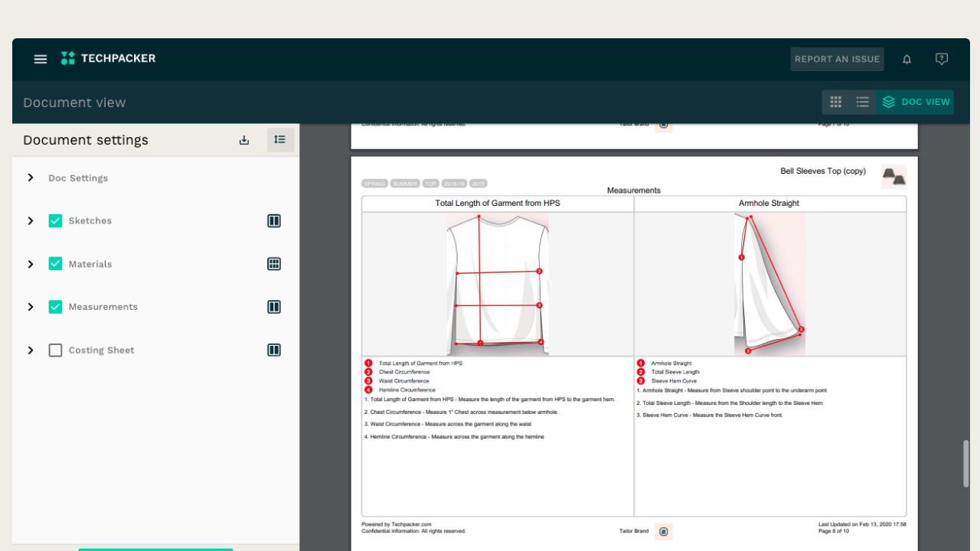
Task: Click the 'Total Length of Garment from HPS' header
Action: click(498, 204)
